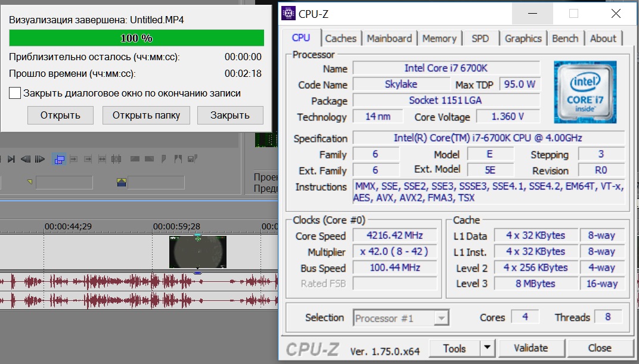
Task: Click the version text Ver. 1.75.0.x64
Action: point(385,351)
